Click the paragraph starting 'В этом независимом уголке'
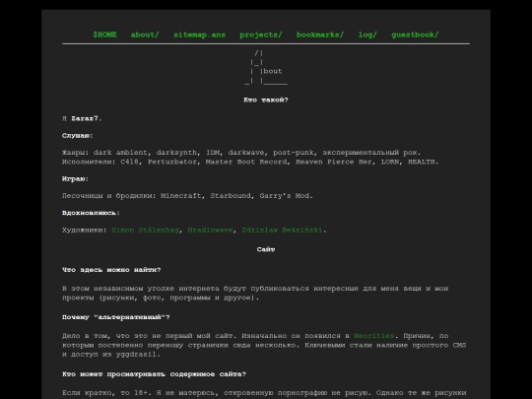 click(255, 294)
